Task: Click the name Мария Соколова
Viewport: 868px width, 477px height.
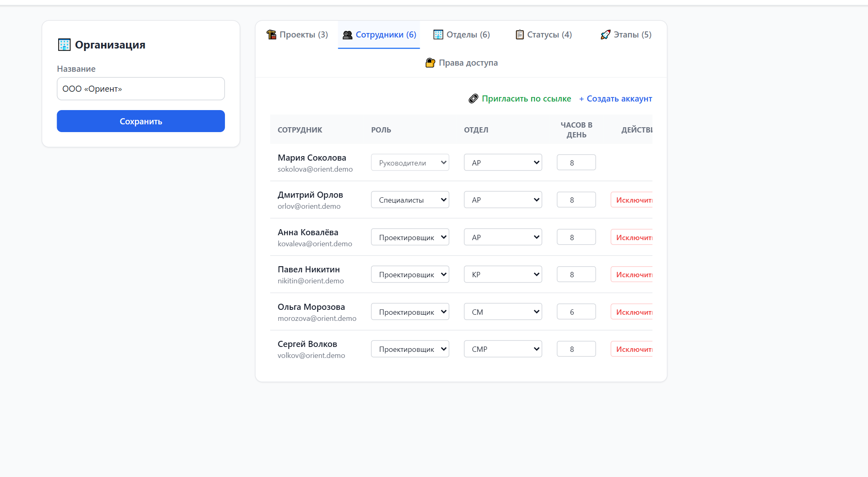Action: click(312, 158)
